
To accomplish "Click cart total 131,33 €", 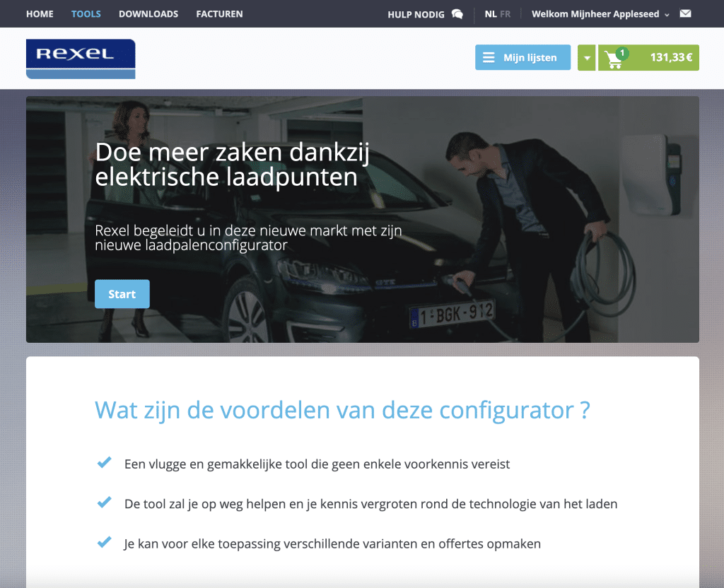I will 672,58.
